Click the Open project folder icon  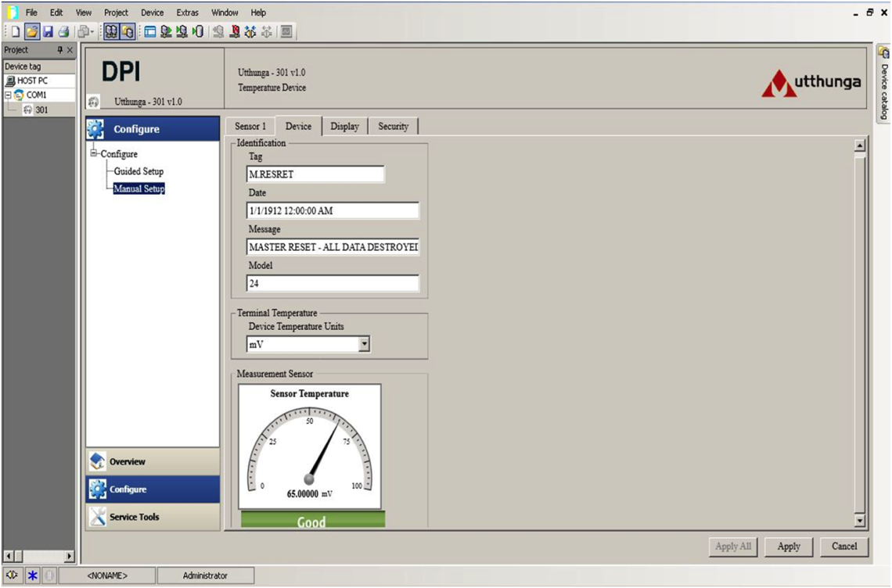pos(31,31)
